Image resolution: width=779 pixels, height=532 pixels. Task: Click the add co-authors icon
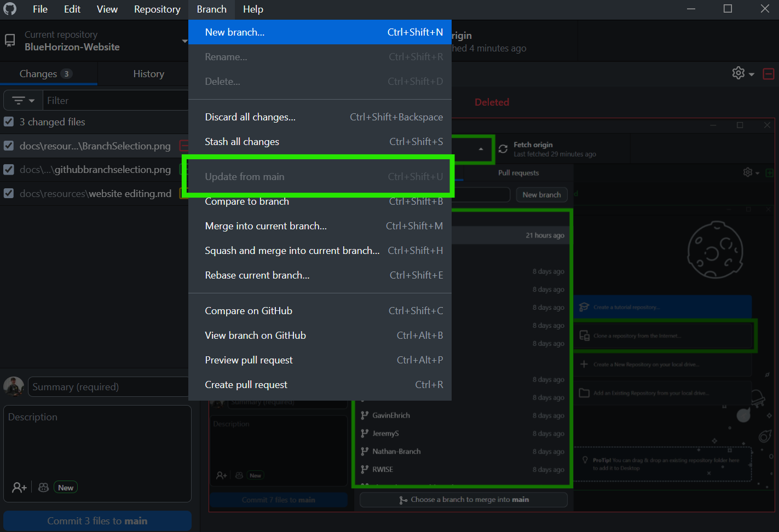[x=19, y=487]
